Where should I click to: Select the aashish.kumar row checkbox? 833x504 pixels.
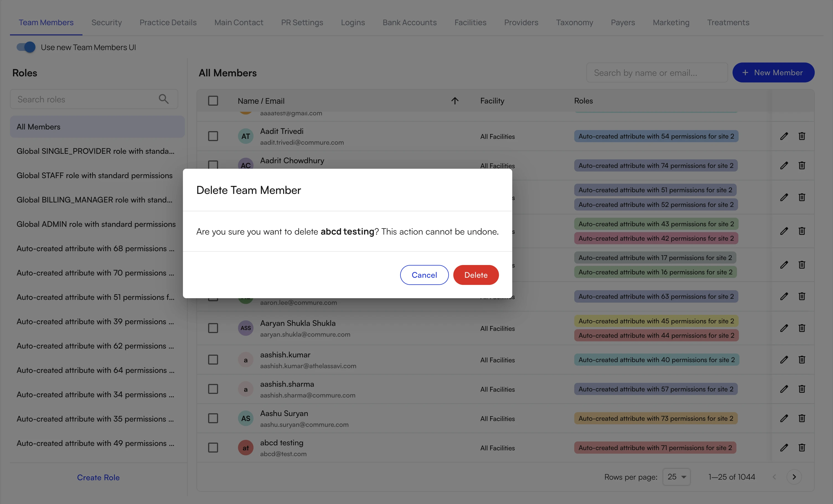213,360
